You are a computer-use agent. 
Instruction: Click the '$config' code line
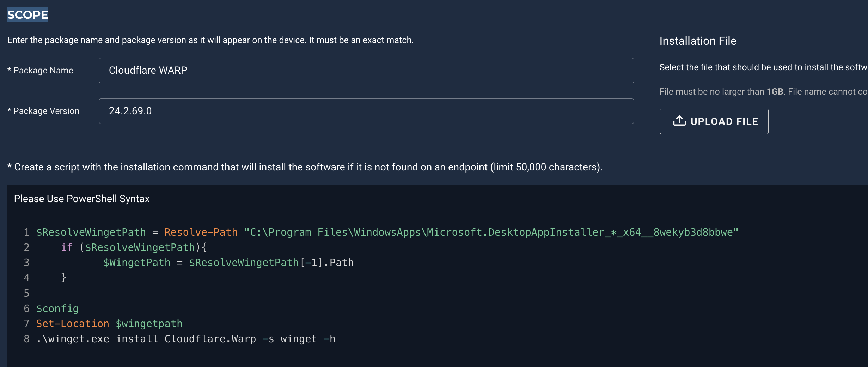pos(57,308)
